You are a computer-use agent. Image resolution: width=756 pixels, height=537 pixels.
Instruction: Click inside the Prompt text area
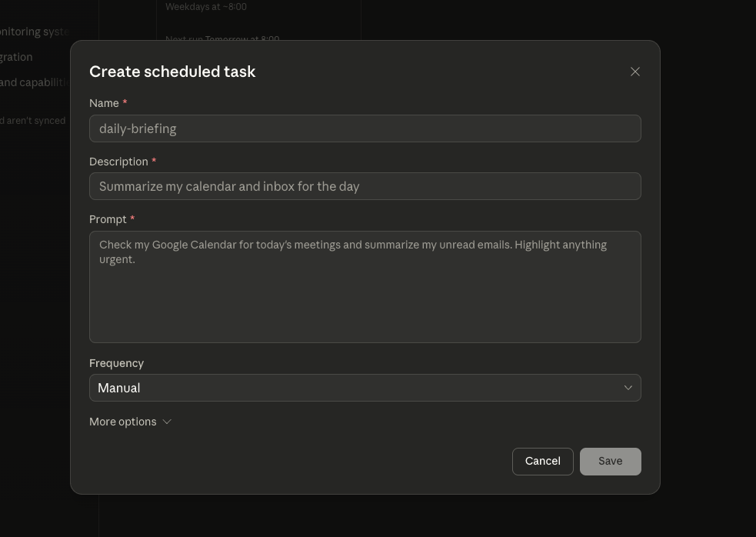[365, 286]
